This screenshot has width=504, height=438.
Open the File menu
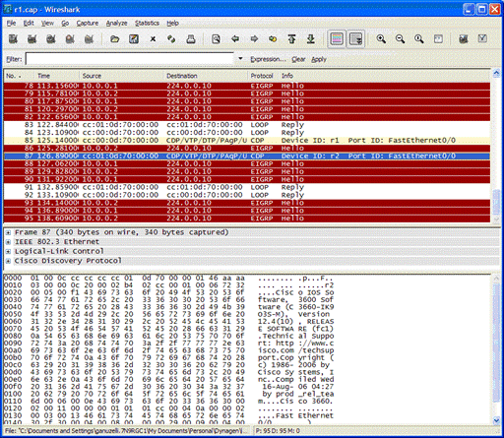(x=11, y=23)
